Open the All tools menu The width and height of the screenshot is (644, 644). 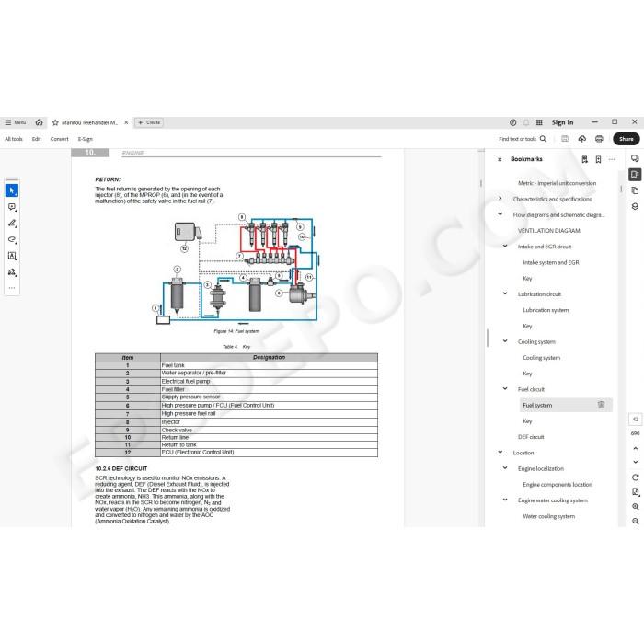[14, 139]
